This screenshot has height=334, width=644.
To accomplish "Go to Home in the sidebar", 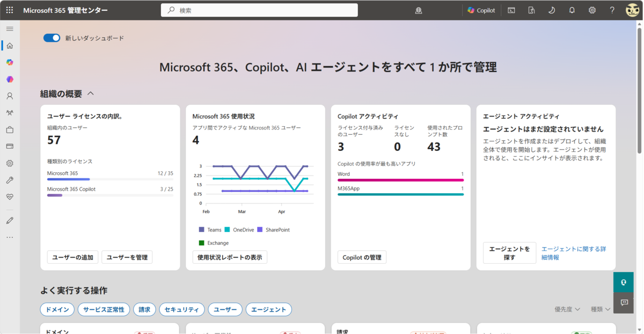I will click(10, 46).
